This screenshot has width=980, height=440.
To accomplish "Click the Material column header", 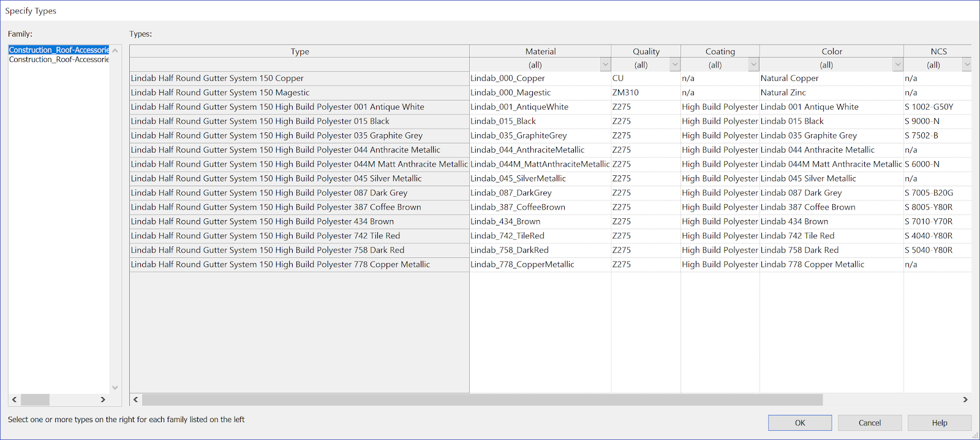I will tap(540, 51).
